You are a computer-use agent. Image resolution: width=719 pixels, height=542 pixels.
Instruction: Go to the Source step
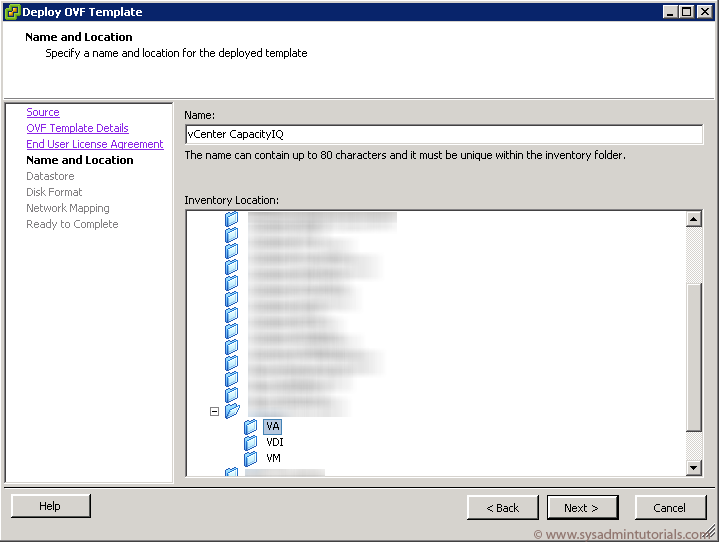click(x=43, y=112)
